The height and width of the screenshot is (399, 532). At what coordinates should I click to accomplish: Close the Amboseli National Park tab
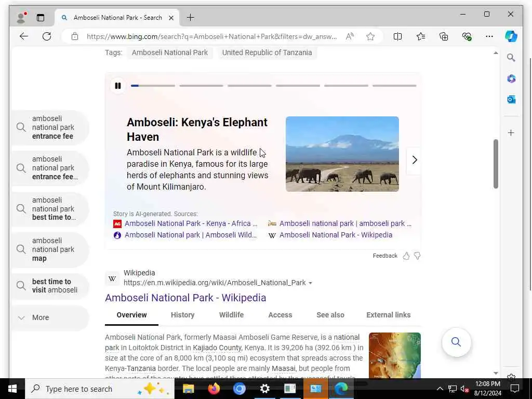tap(171, 18)
